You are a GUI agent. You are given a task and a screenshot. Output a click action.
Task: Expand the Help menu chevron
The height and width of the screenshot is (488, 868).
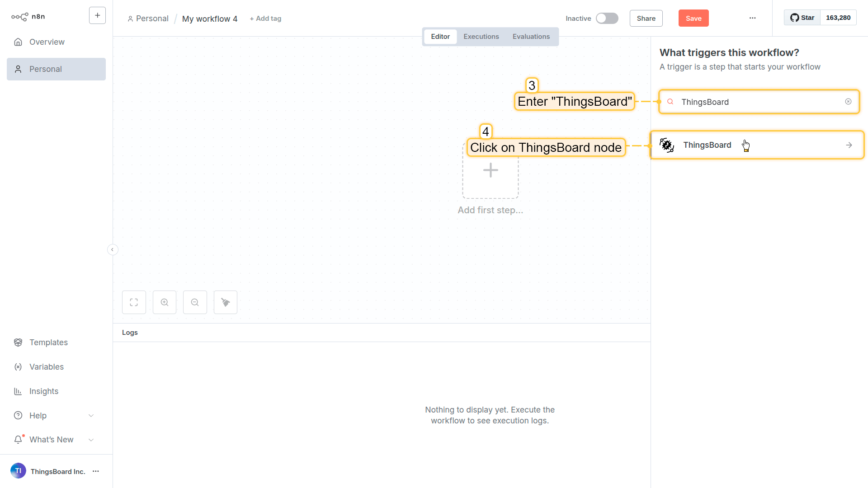pos(91,416)
